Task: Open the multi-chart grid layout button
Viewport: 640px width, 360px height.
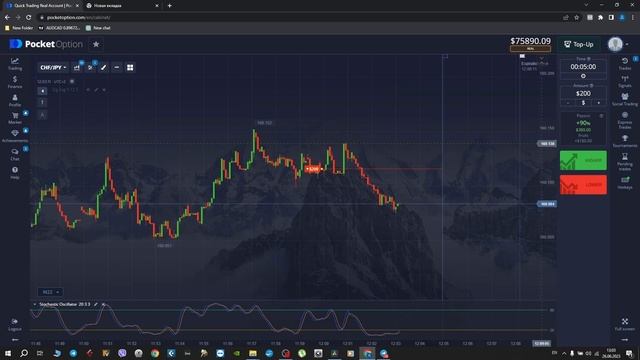Action: tap(130, 67)
